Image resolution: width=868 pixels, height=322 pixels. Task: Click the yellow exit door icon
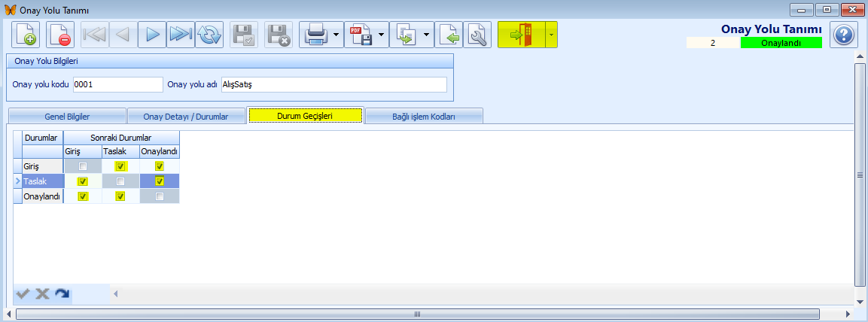[520, 35]
